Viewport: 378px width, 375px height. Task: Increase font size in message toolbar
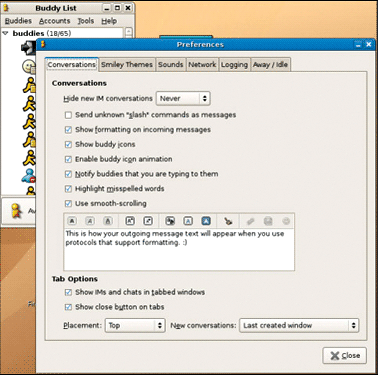click(x=130, y=221)
